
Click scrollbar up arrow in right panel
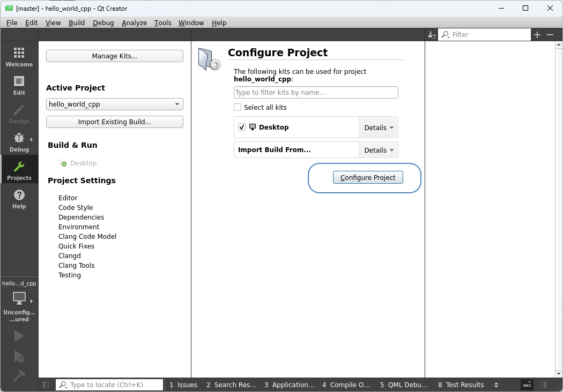[558, 45]
